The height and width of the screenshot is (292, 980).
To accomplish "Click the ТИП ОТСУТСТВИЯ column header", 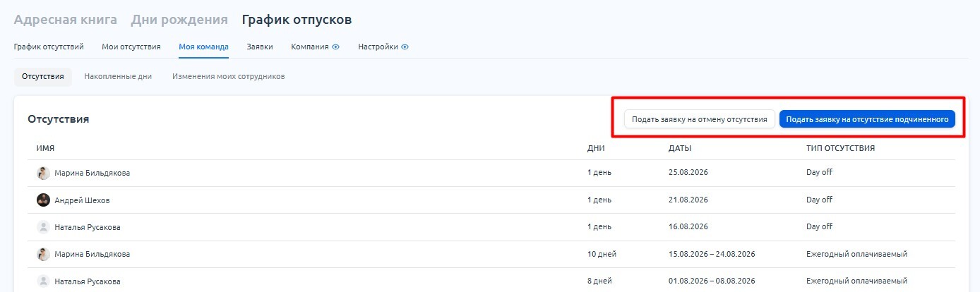I will click(841, 148).
